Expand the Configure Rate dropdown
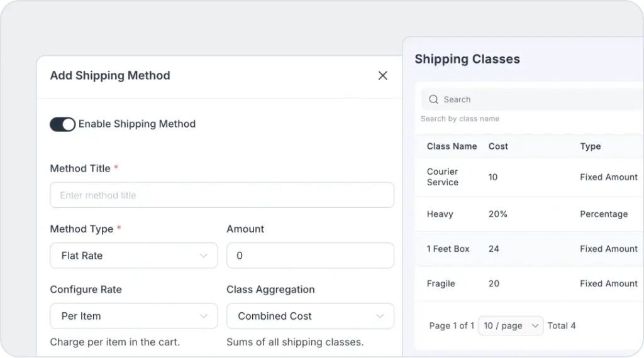644x358 pixels. point(133,316)
